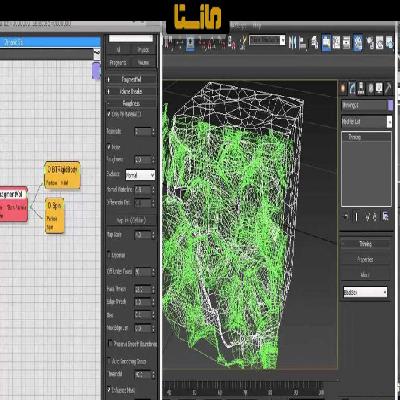This screenshot has width=400, height=400.
Task: Open the Material Editor icon
Action: click(x=358, y=43)
